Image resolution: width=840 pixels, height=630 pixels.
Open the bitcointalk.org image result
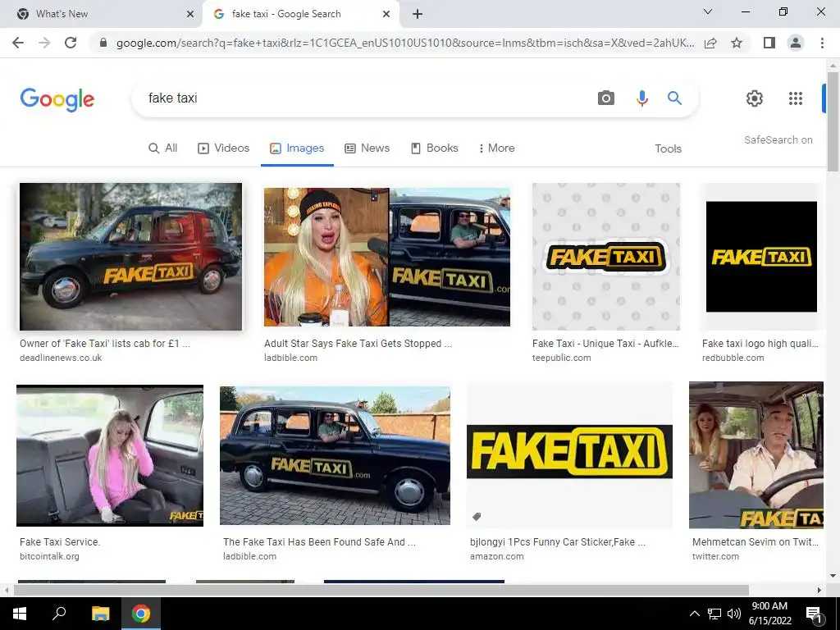click(110, 455)
